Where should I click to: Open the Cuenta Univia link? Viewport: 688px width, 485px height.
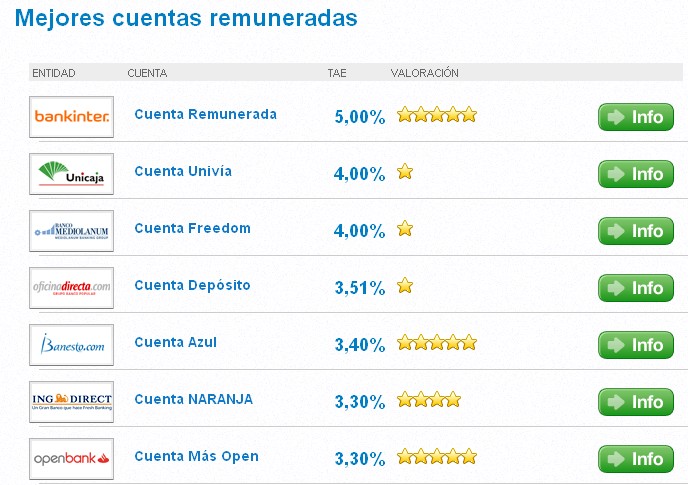pos(183,171)
